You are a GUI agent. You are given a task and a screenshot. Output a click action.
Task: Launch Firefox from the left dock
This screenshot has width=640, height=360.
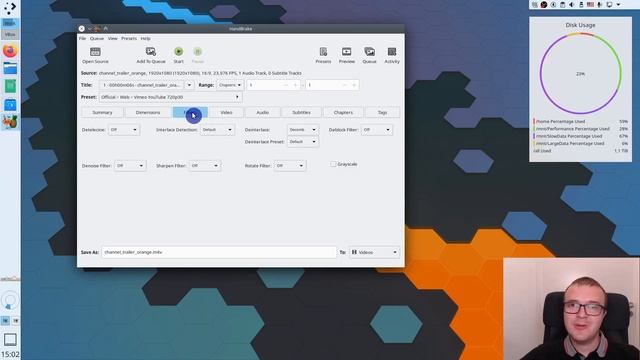(10, 51)
